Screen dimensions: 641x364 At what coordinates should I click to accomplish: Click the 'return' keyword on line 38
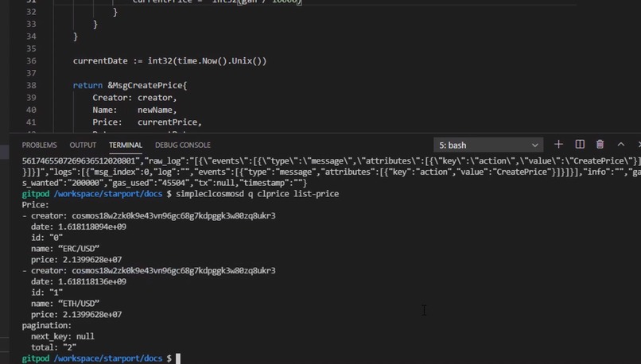87,85
